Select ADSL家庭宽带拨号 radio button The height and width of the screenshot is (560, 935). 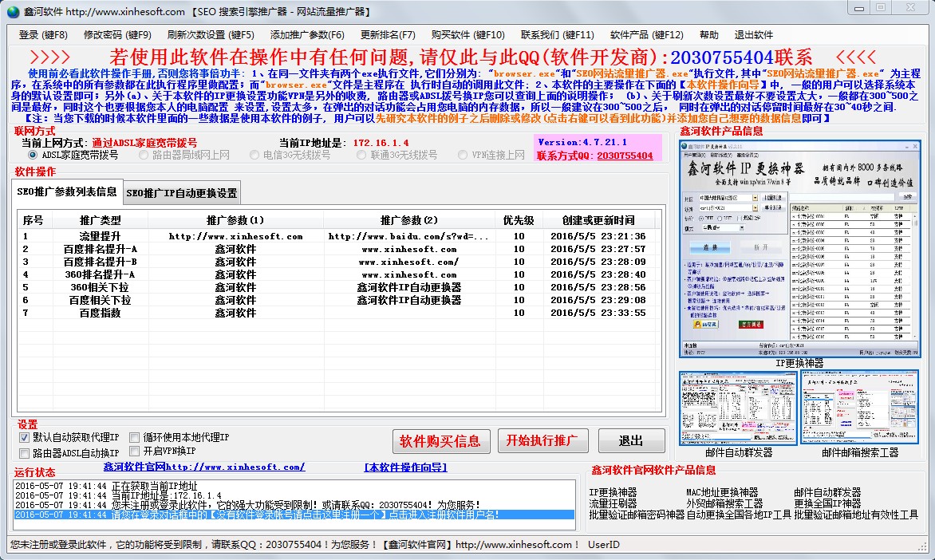[33, 156]
